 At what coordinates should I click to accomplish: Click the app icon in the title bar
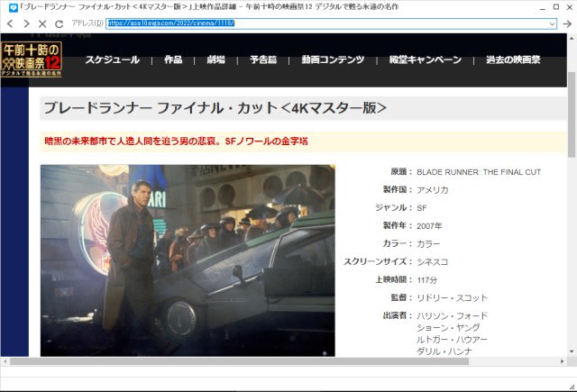point(13,7)
